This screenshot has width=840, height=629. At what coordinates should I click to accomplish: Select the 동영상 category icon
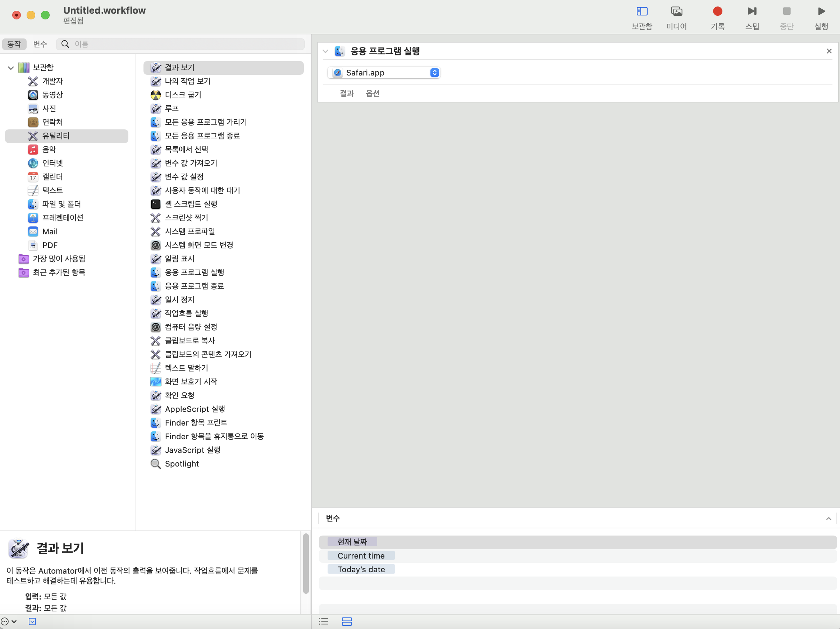[x=33, y=95]
